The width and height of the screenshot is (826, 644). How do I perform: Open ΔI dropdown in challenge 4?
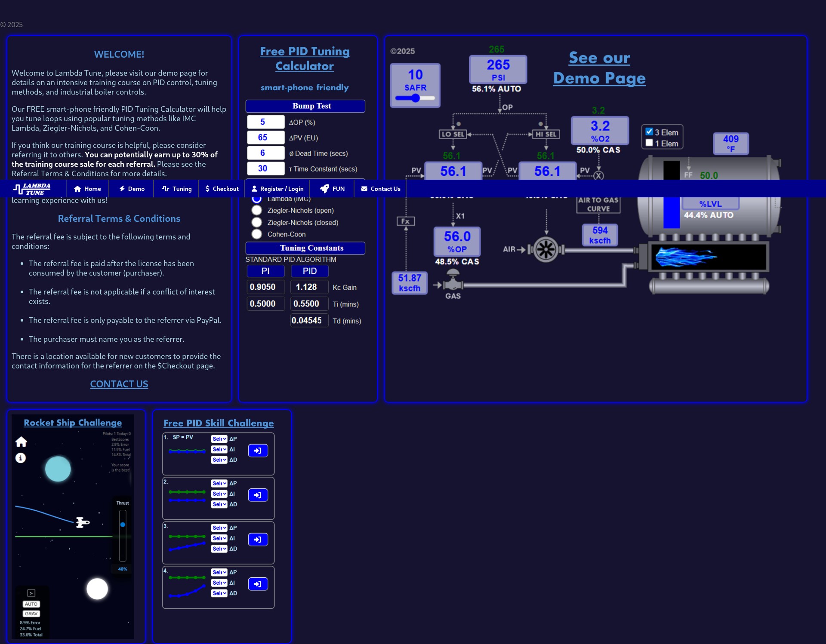click(x=219, y=583)
